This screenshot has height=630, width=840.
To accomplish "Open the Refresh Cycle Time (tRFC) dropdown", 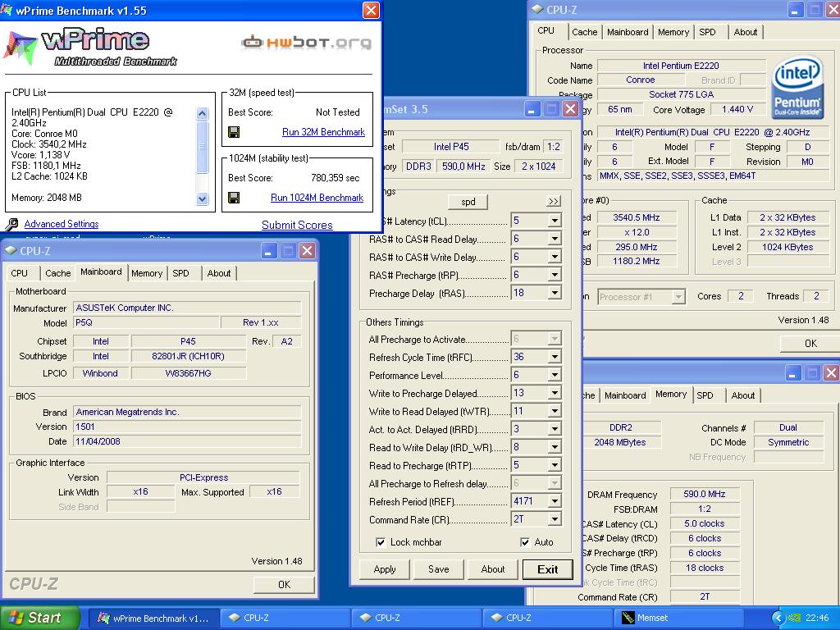I will (x=555, y=357).
